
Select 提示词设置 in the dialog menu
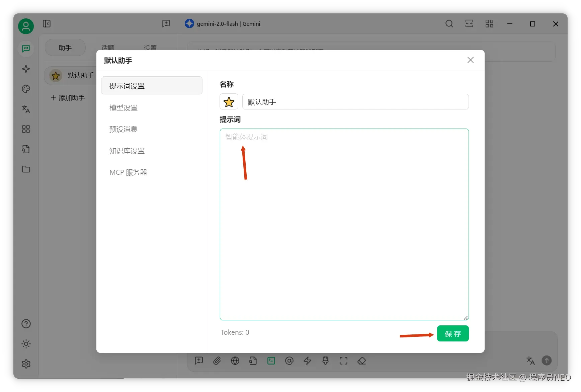(152, 86)
